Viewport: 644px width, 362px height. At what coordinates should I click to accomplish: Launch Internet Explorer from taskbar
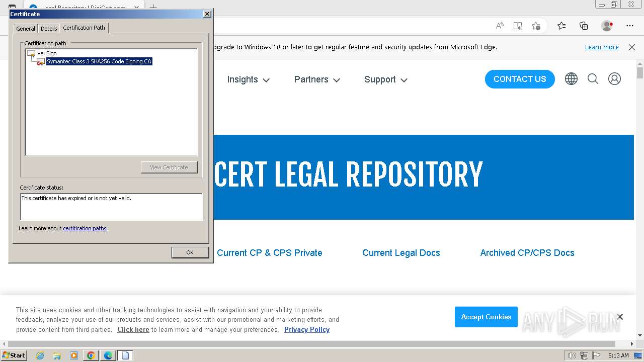click(40, 355)
